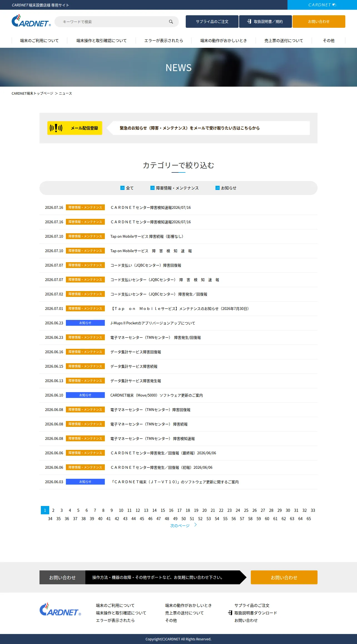The height and width of the screenshot is (644, 357).
Task: Click the external window icon beside CARDNET
Action: click(x=334, y=5)
